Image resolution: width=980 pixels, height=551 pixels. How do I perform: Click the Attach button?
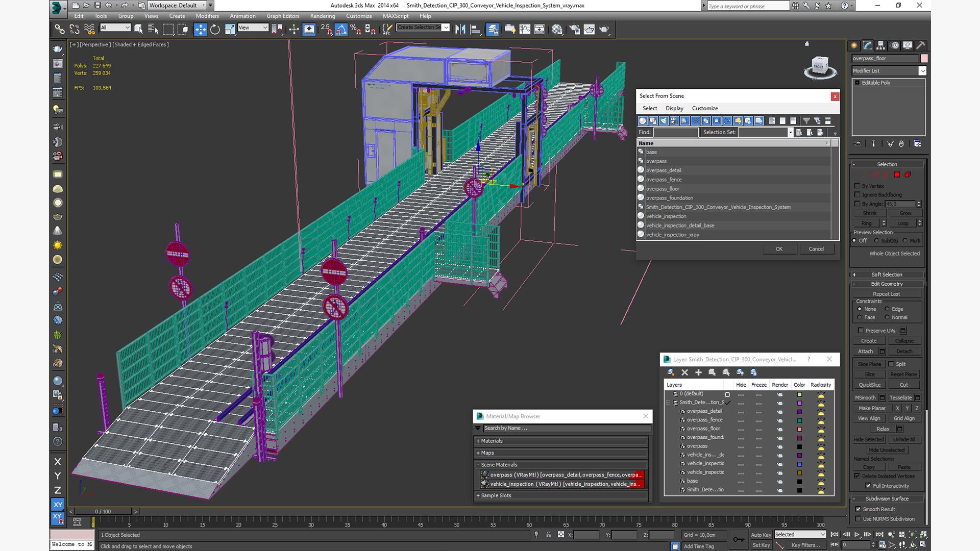pos(865,351)
